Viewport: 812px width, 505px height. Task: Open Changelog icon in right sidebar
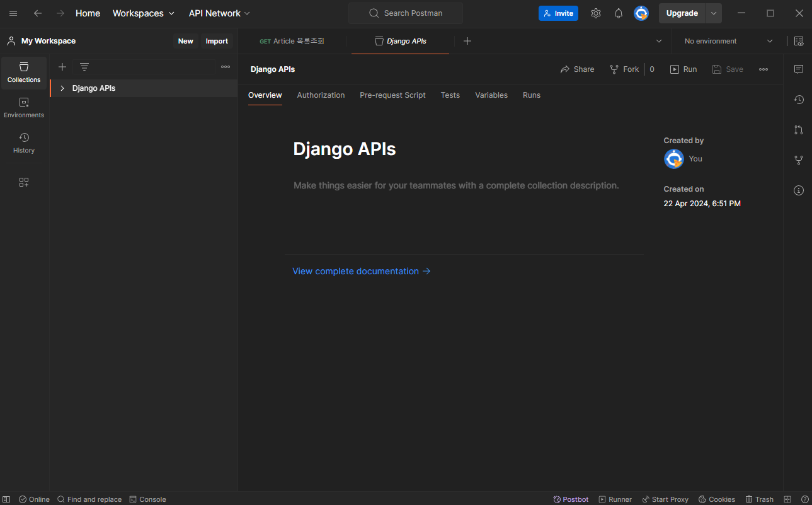[x=799, y=100]
